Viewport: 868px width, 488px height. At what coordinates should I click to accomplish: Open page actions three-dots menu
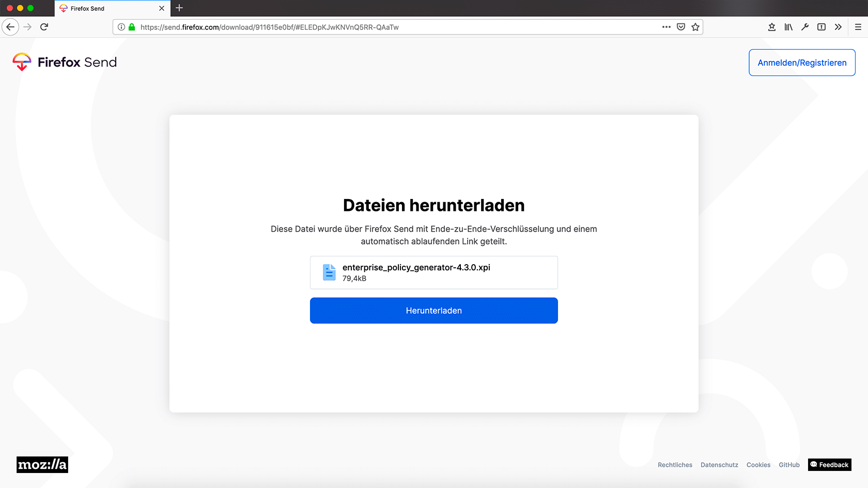[x=667, y=27]
